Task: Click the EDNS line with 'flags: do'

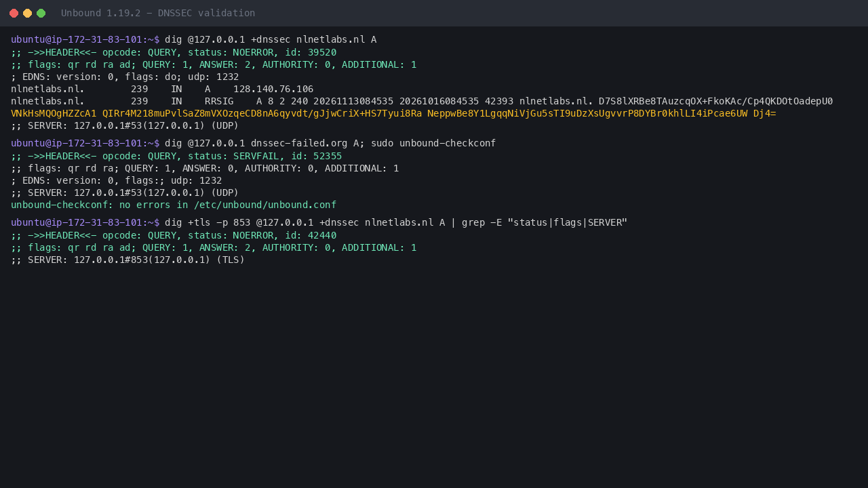Action: pos(125,77)
